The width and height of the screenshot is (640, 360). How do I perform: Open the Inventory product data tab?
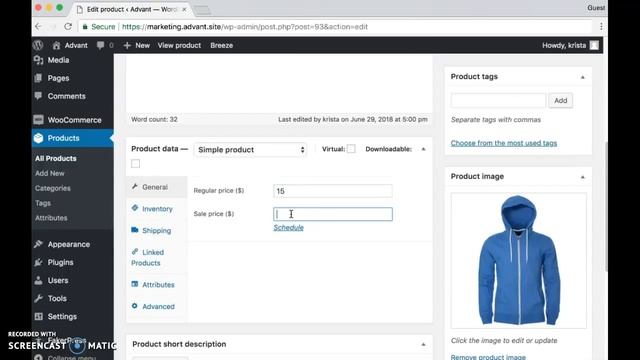[157, 209]
